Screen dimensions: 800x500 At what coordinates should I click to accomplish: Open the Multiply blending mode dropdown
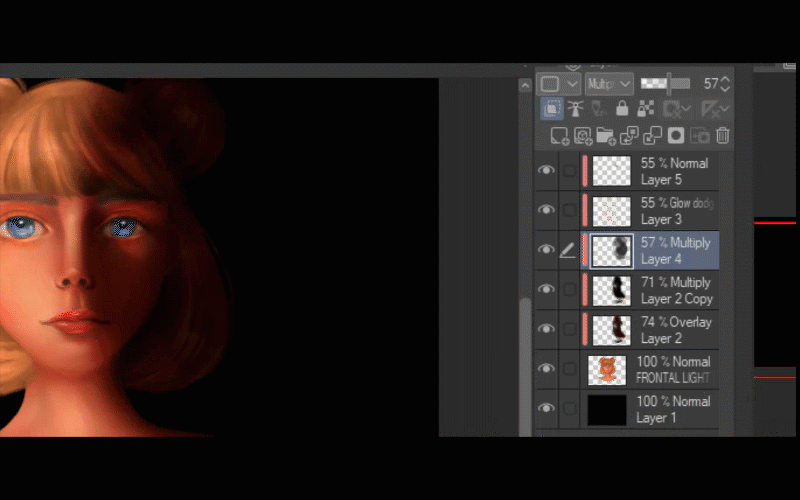click(609, 84)
